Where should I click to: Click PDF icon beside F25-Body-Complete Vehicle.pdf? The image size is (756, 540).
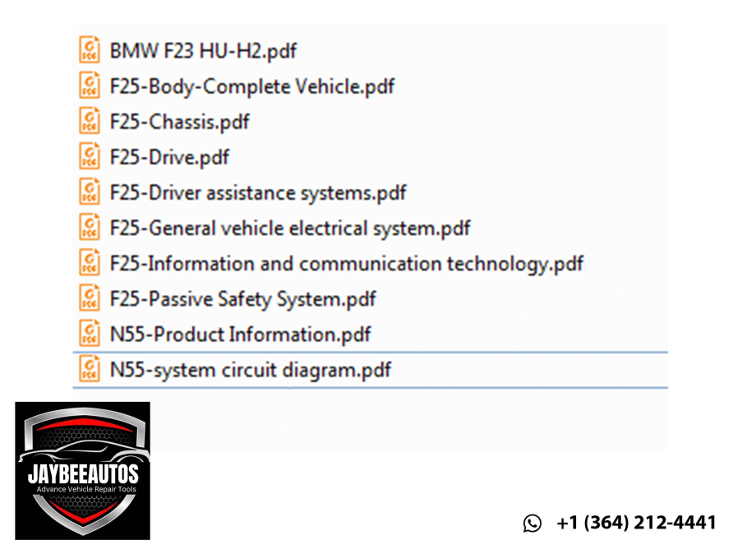pyautogui.click(x=90, y=85)
